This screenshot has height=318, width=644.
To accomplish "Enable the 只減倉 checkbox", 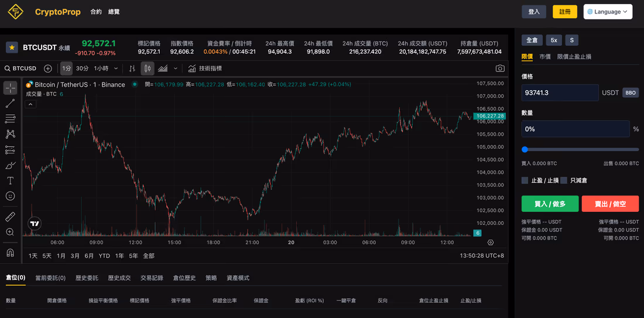I will coord(564,180).
